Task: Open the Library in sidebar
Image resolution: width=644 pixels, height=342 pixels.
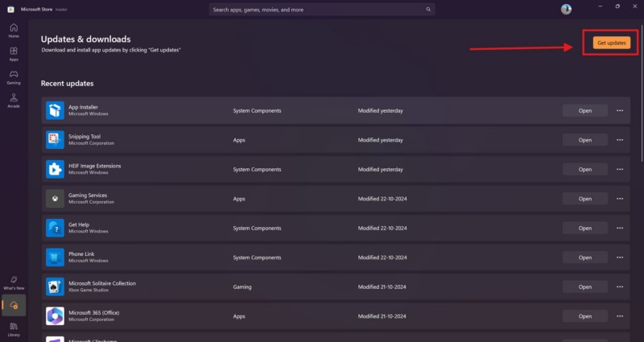Action: pos(14,328)
